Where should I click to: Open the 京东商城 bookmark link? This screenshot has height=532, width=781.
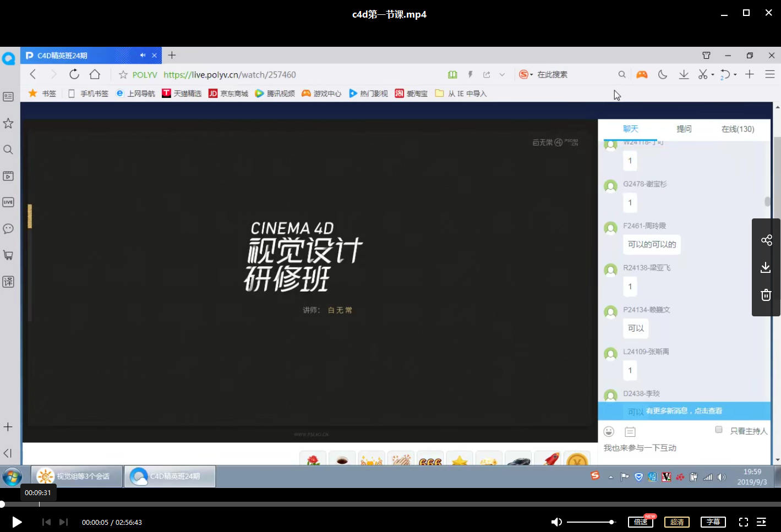point(228,94)
